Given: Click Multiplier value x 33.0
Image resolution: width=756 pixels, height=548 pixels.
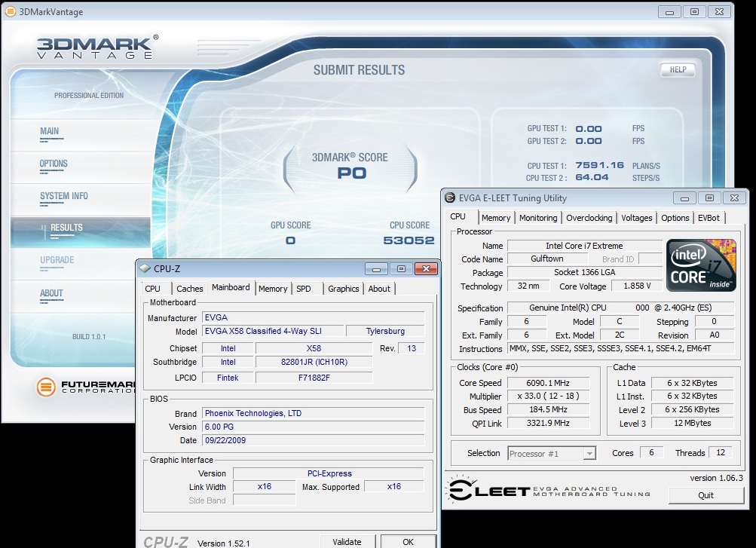Looking at the screenshot, I should [x=548, y=396].
